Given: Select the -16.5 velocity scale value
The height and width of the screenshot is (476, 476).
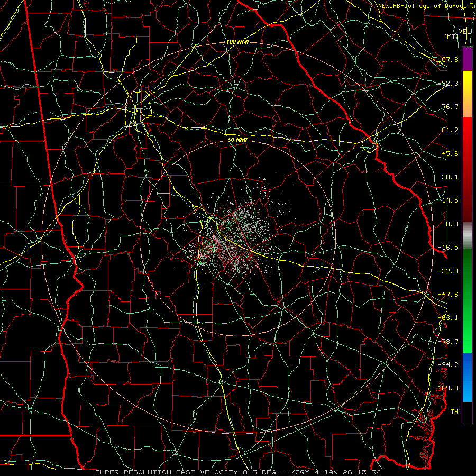Looking at the screenshot, I should 448,248.
